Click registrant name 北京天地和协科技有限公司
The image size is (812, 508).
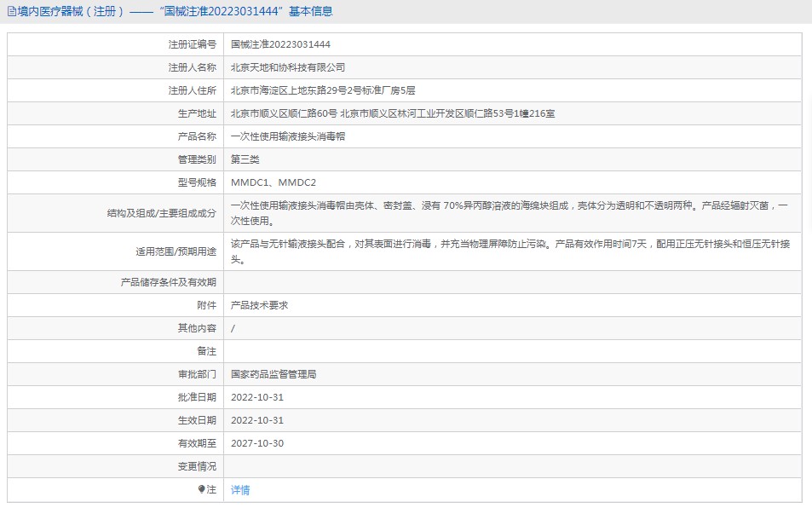287,68
